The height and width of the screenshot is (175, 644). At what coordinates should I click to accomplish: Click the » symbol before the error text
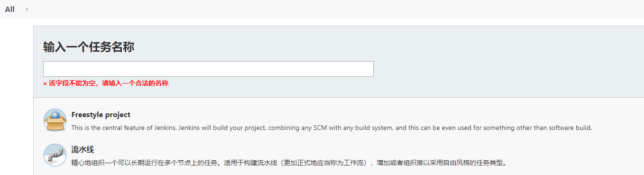click(x=45, y=83)
